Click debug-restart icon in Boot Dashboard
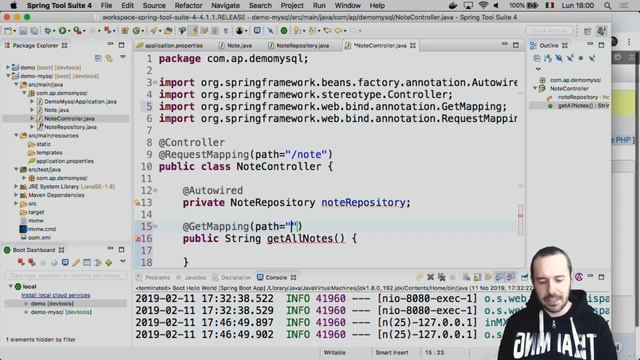The width and height of the screenshot is (640, 360). tap(31, 262)
